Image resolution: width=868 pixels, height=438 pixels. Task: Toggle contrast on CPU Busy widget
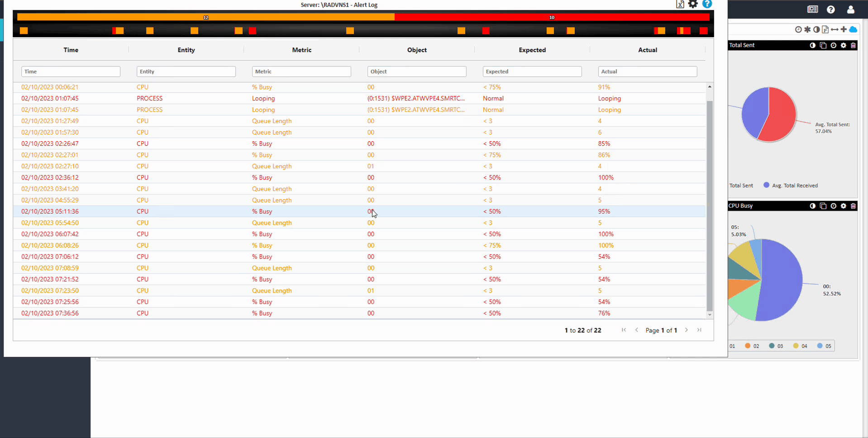[813, 206]
